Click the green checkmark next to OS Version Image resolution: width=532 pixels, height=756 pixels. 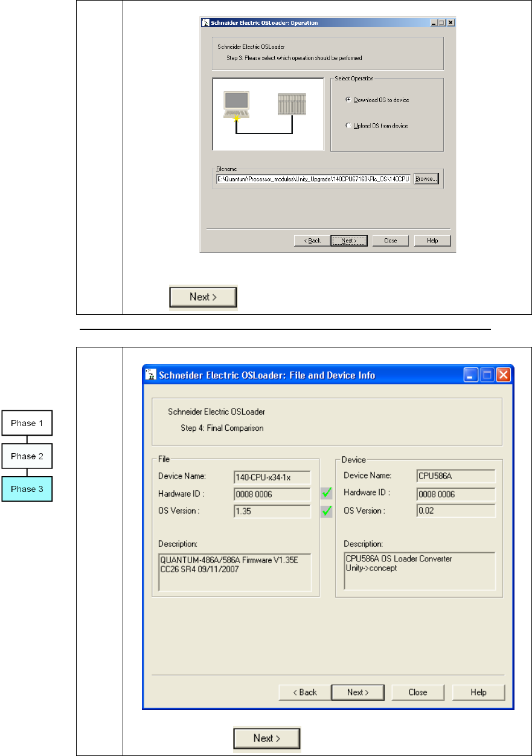coord(327,511)
